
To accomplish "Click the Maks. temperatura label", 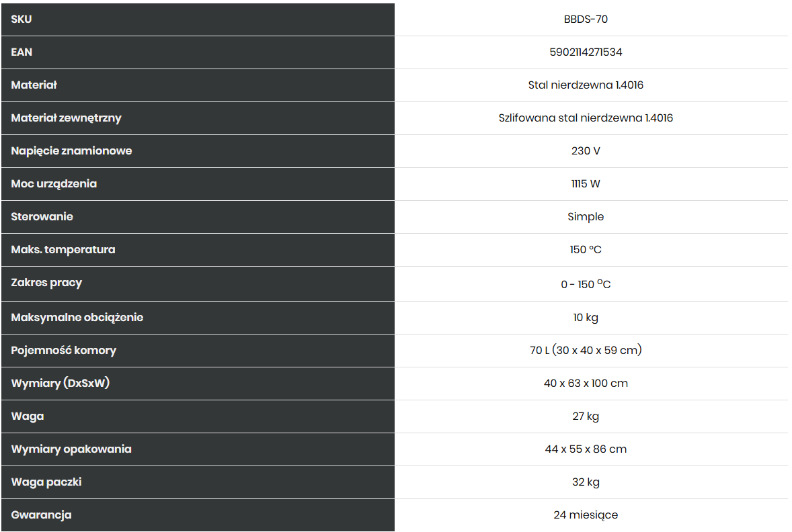I will 63,249.
